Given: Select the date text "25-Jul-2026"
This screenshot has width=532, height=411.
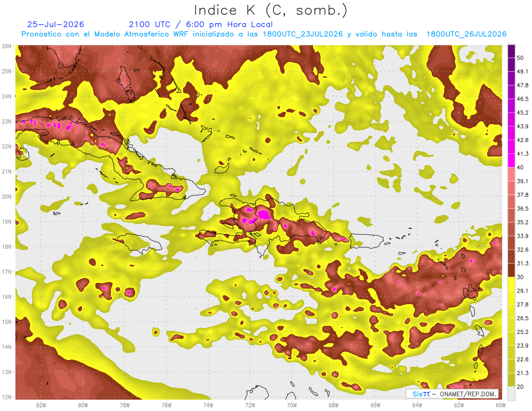Looking at the screenshot, I should coord(55,24).
